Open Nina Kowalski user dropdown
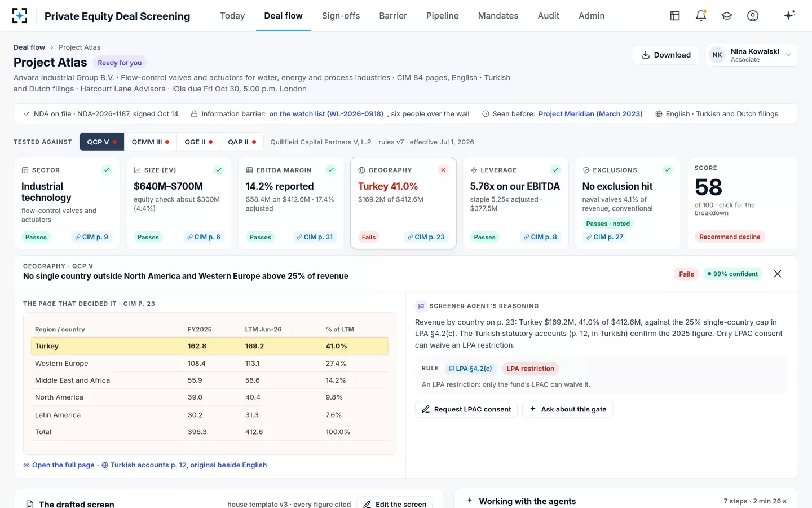Screen dimensions: 812x508 coord(752,55)
